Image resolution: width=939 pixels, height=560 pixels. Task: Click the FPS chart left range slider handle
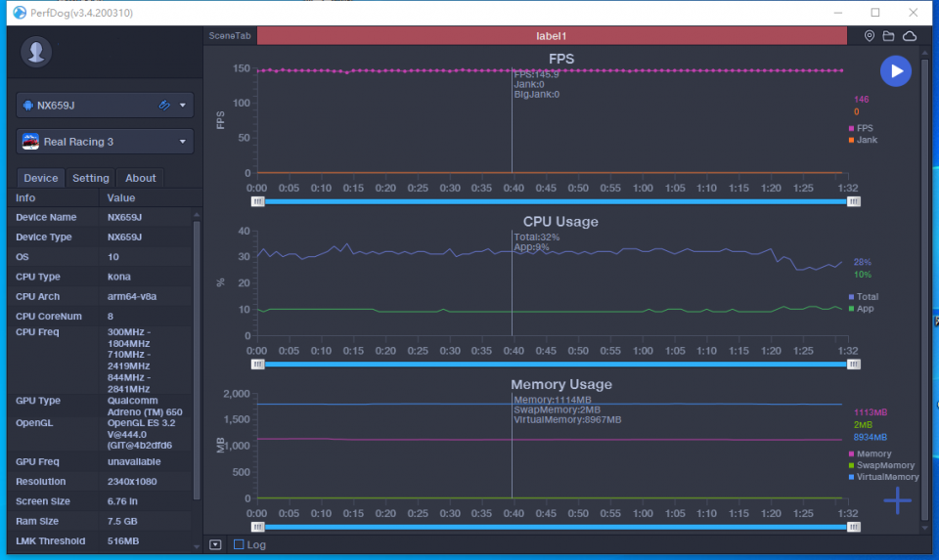tap(257, 201)
